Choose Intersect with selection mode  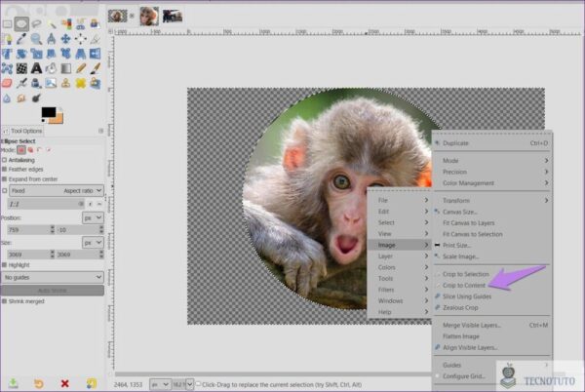(48, 150)
